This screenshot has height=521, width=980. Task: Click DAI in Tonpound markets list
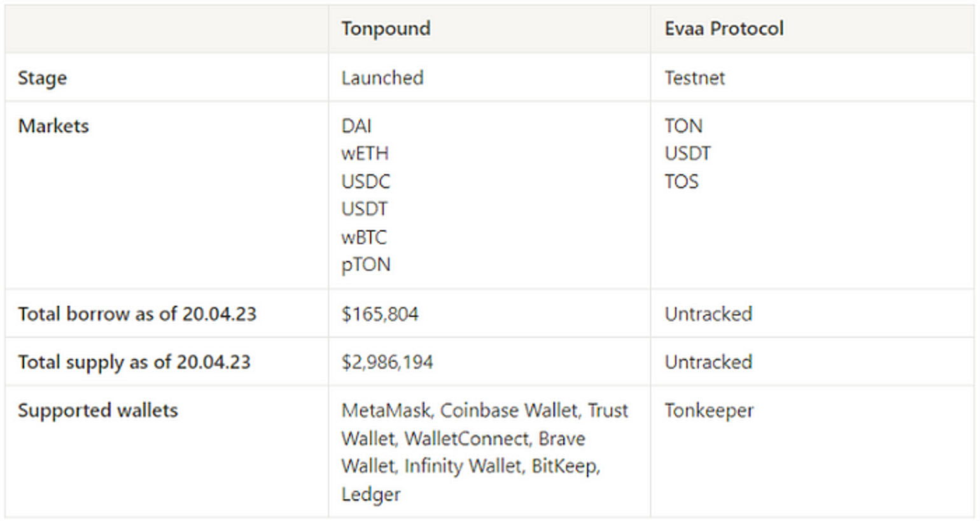point(356,125)
